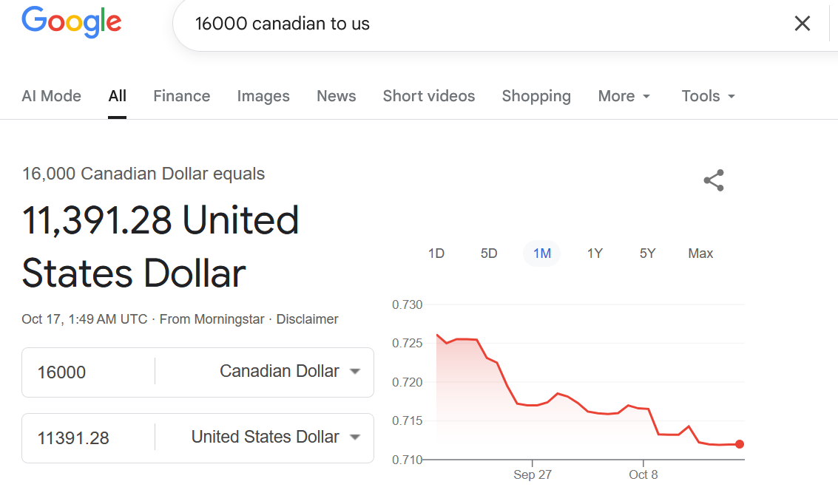Open the Images tab
The height and width of the screenshot is (504, 838).
[263, 96]
